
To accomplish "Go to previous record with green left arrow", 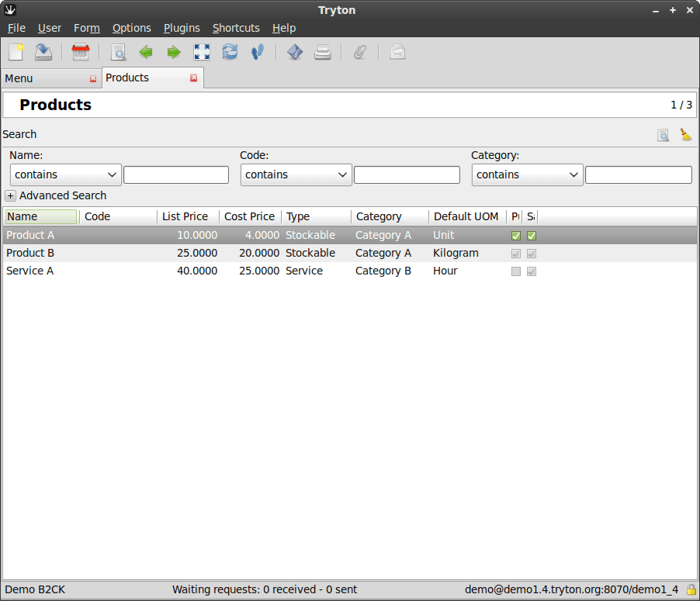I will tap(146, 52).
